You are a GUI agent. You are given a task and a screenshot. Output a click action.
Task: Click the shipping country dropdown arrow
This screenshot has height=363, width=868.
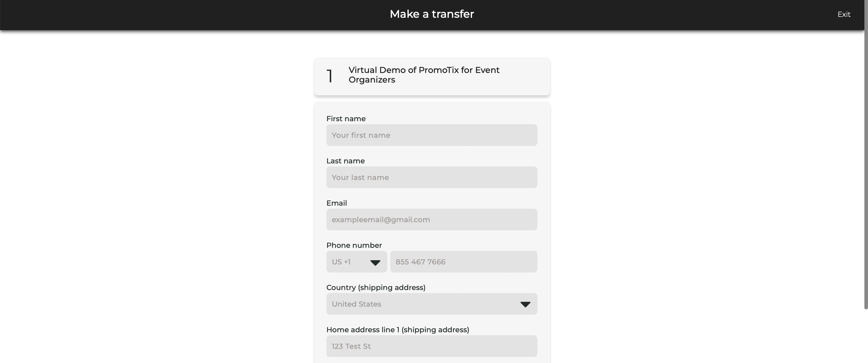pyautogui.click(x=525, y=304)
